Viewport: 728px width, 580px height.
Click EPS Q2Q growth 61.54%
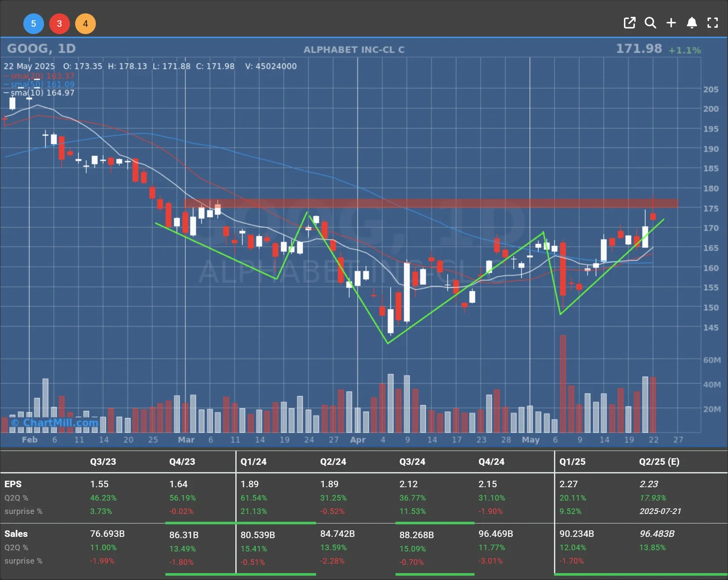[x=254, y=498]
